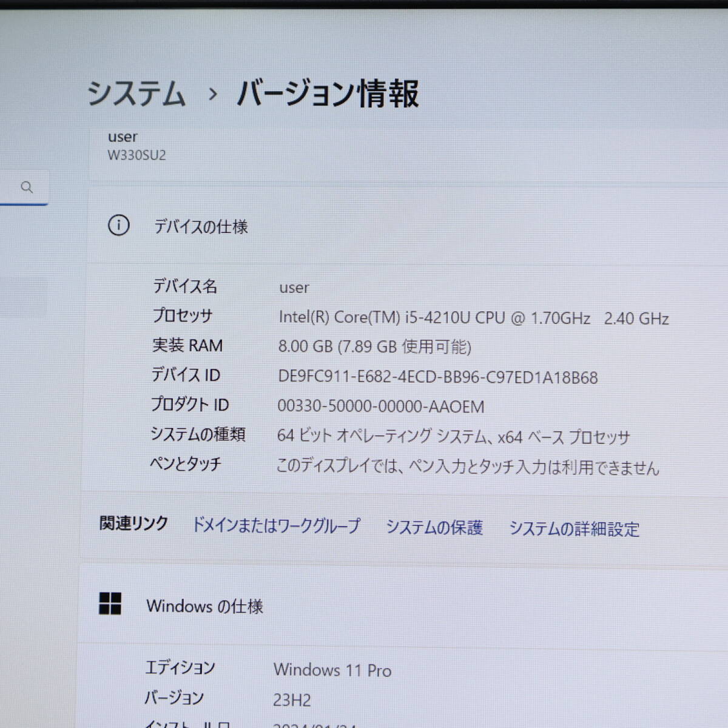The image size is (728, 728).
Task: Select device ID DE9FC911-E682-4ECD-BB96-C97ED1A18B68
Action: tap(438, 377)
